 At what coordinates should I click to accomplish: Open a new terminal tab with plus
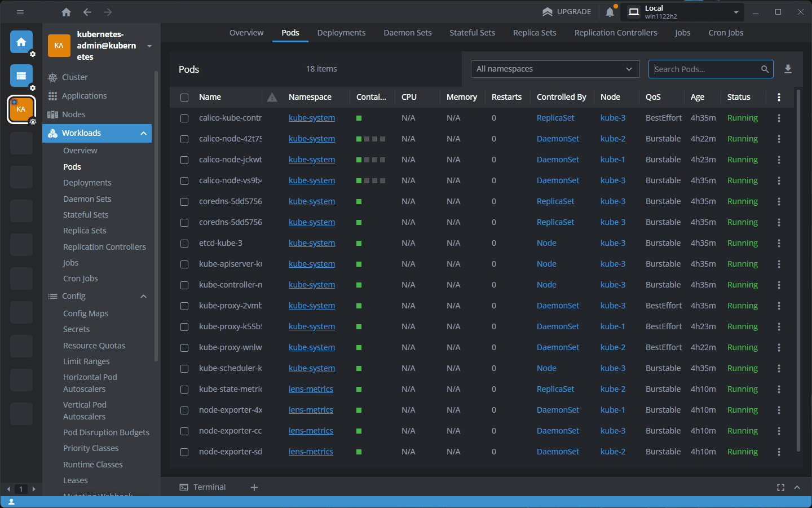(254, 487)
